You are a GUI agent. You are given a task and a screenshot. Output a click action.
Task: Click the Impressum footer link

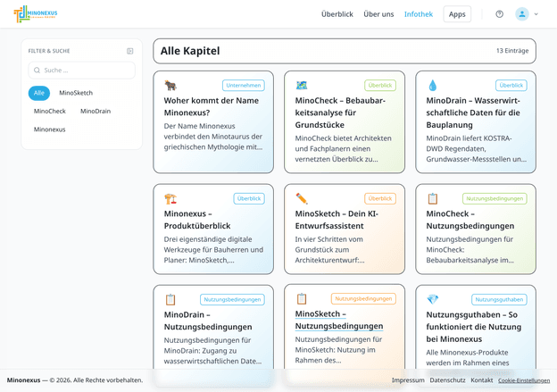click(408, 380)
